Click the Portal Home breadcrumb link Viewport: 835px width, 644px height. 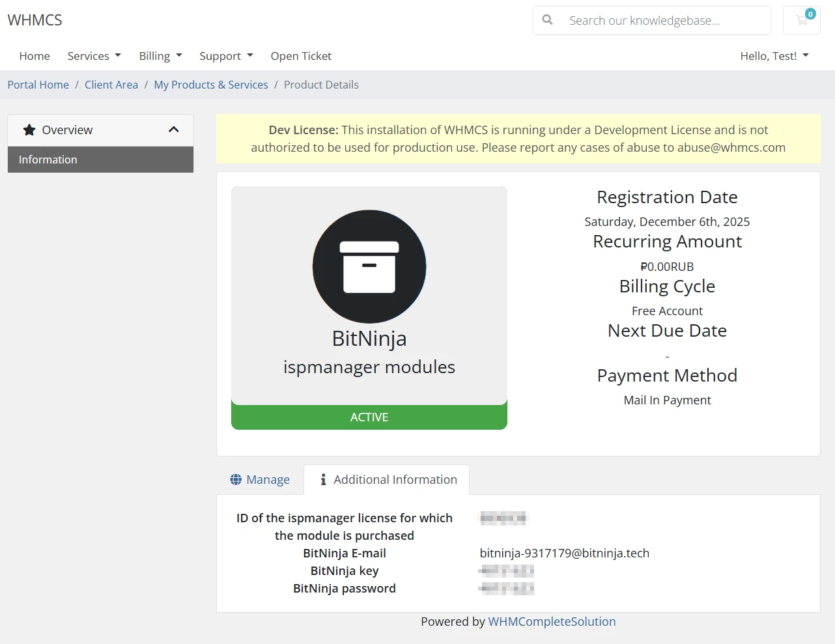38,85
